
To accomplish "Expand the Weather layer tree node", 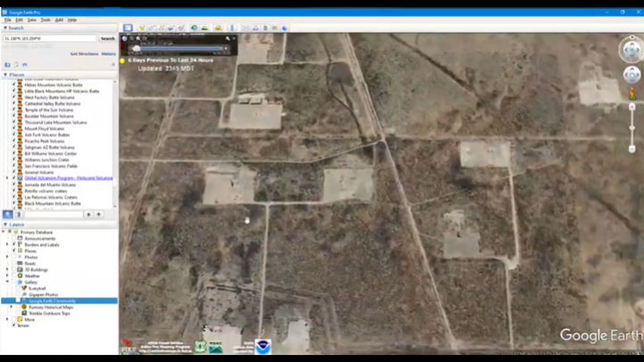I will pos(7,276).
